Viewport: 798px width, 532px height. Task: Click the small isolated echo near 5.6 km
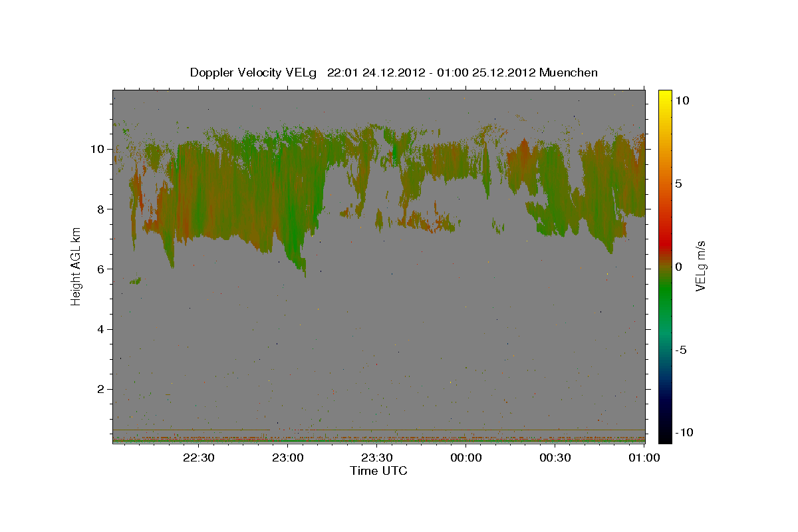tap(135, 281)
